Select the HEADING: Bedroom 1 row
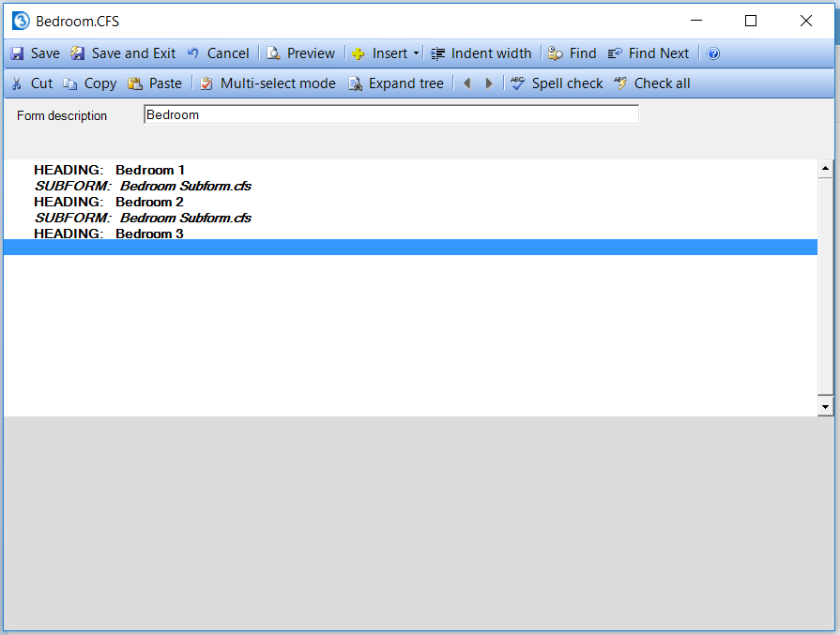Image resolution: width=840 pixels, height=635 pixels. 410,170
